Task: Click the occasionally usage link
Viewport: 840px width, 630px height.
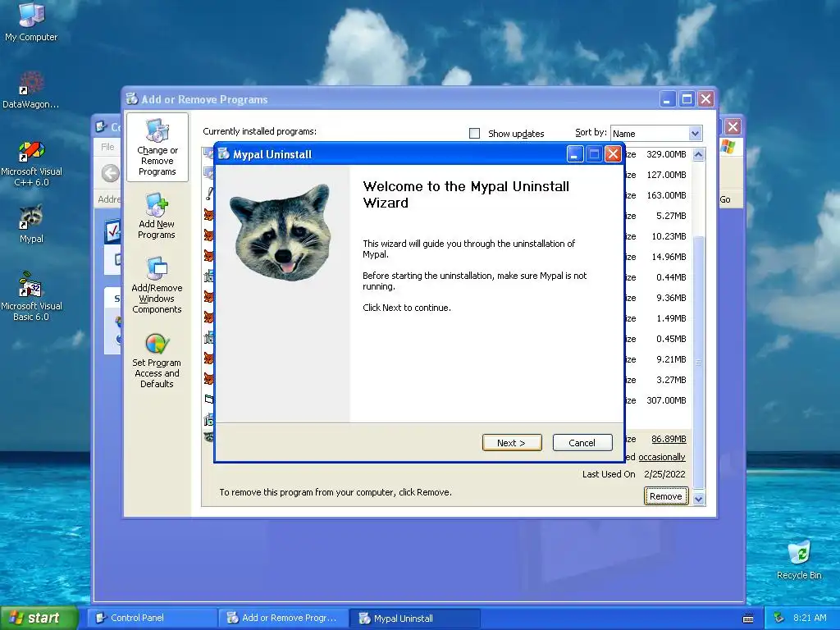Action: 662,457
